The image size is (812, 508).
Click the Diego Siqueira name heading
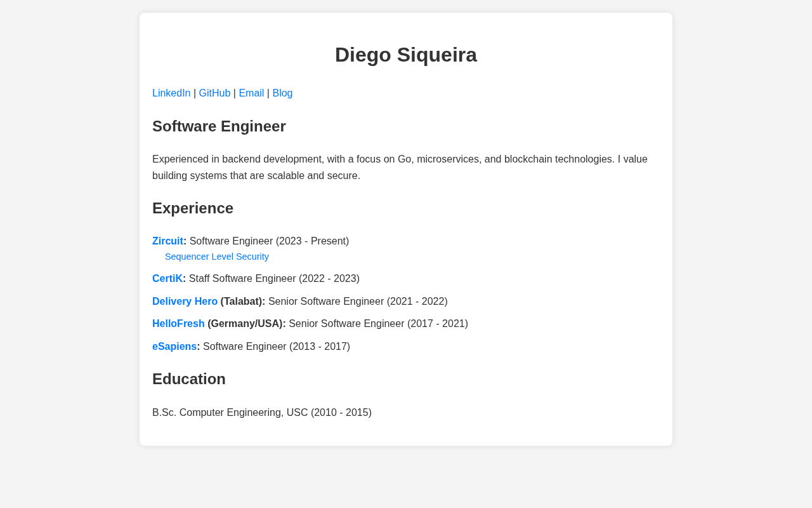(406, 55)
